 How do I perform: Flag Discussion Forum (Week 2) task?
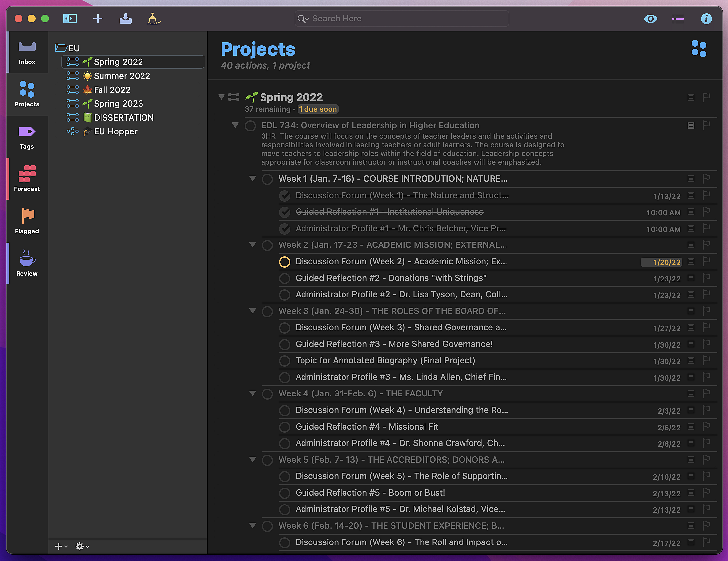click(706, 262)
